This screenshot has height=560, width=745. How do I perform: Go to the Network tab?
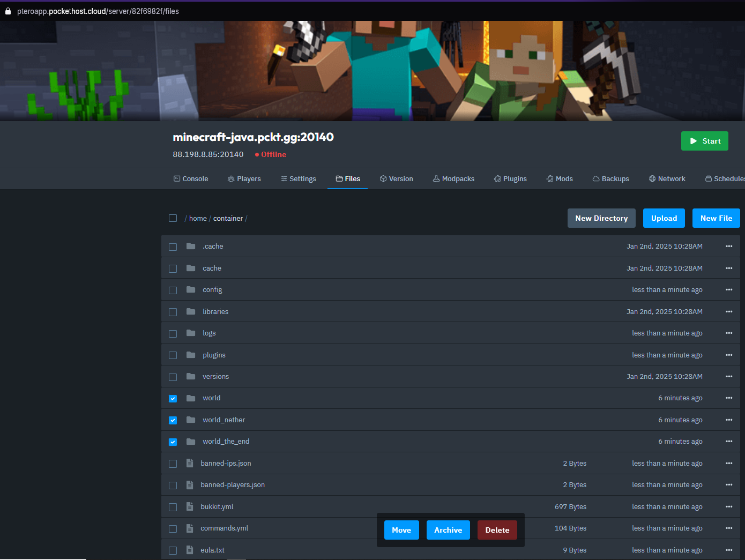(667, 179)
